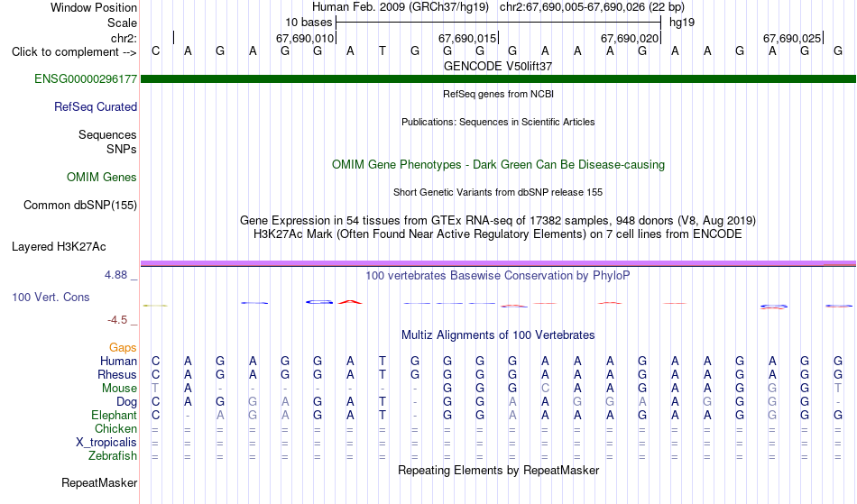Click 'RefSeq genes from NCBI' title

498,94
